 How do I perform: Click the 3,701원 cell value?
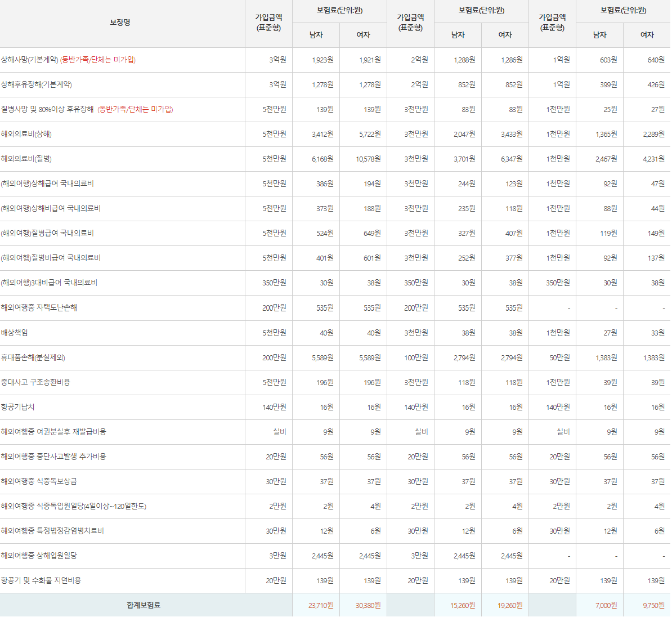464,159
